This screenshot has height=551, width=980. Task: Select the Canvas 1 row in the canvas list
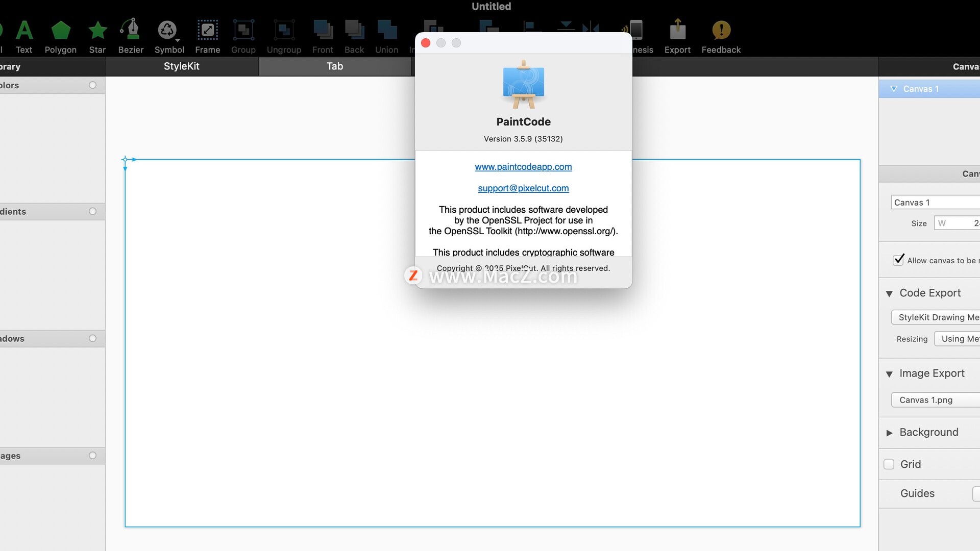click(929, 89)
